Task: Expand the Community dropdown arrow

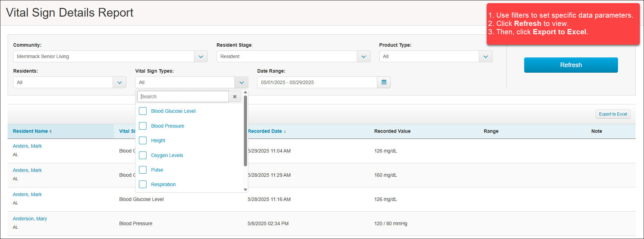Action: [x=201, y=56]
